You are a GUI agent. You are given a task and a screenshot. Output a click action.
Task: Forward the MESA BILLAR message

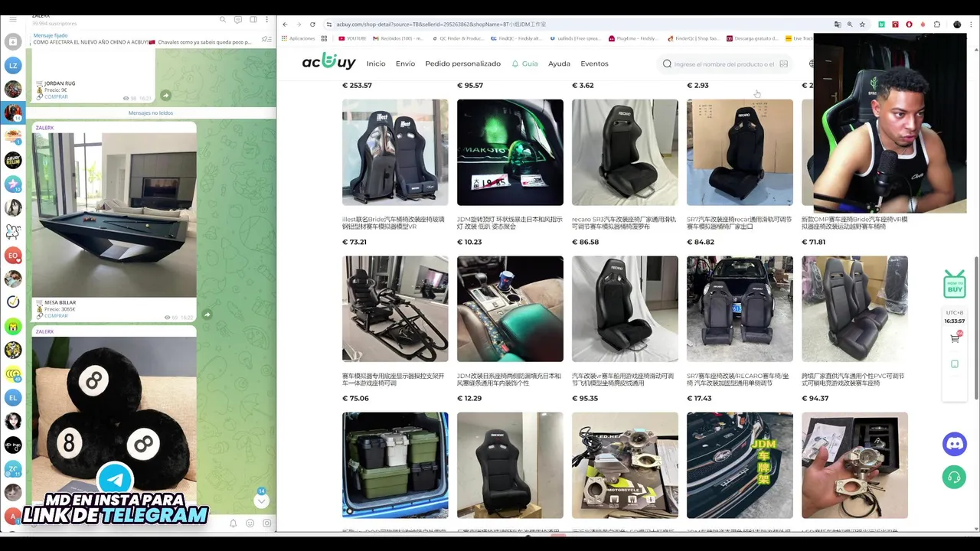coord(207,315)
